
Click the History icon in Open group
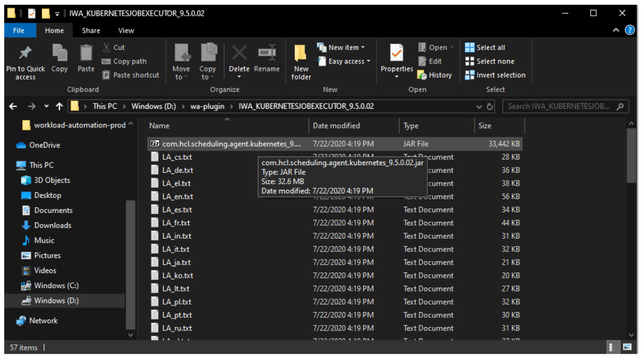[434, 75]
